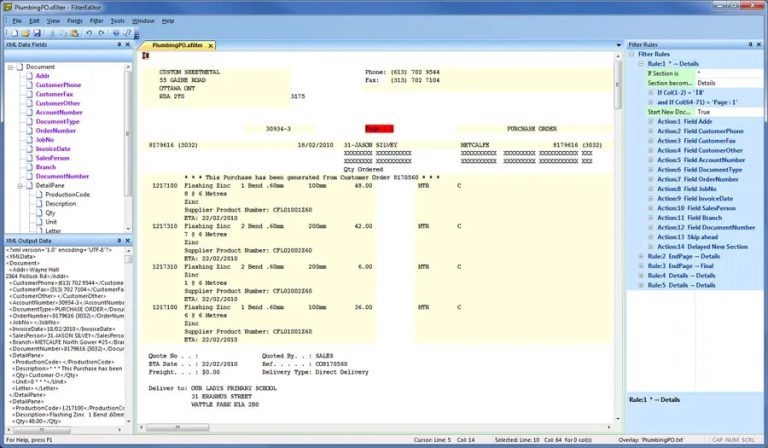This screenshot has height=448, width=768.
Task: Collapse Rule:1 * → Details
Action: point(641,64)
